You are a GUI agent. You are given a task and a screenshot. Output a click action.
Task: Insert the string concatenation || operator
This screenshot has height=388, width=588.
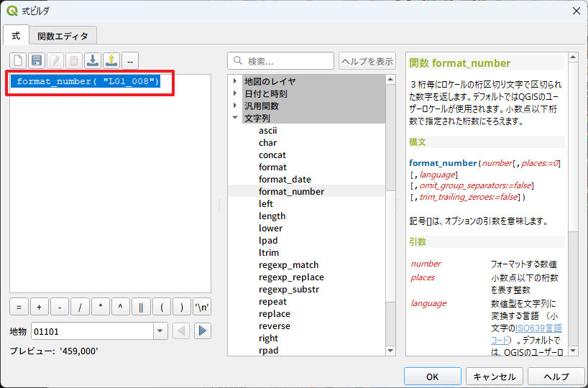(141, 308)
